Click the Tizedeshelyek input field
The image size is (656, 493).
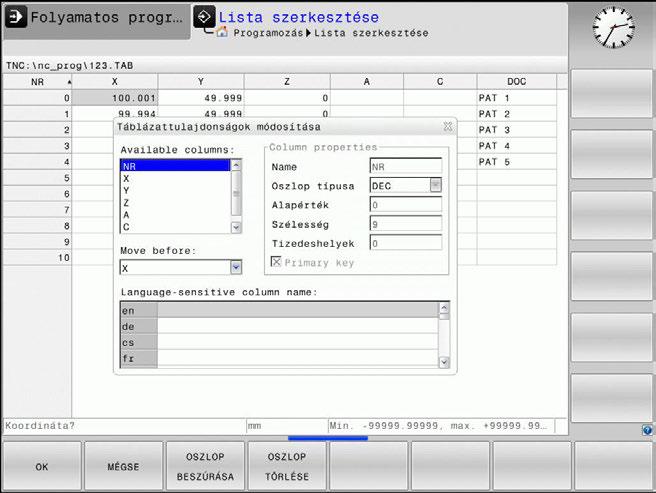406,243
